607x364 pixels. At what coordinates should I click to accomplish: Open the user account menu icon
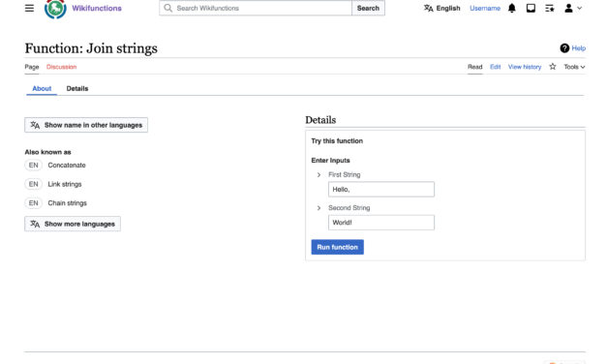pos(568,8)
